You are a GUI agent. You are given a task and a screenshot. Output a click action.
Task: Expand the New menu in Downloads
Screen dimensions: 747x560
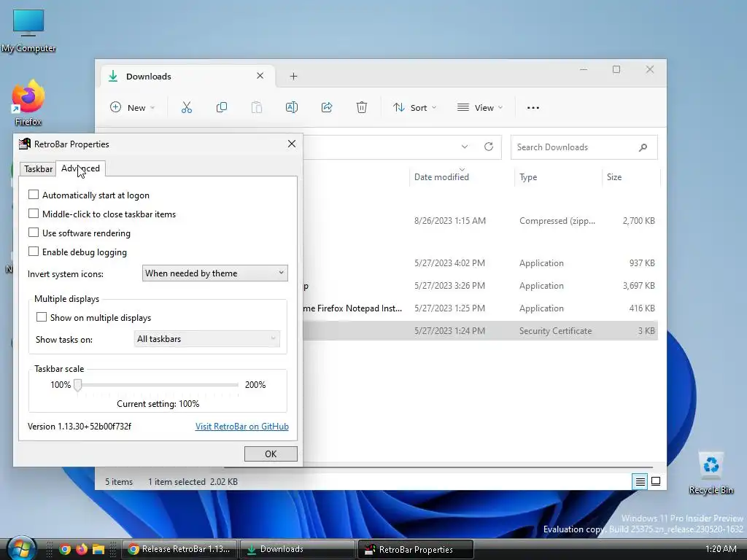click(133, 108)
